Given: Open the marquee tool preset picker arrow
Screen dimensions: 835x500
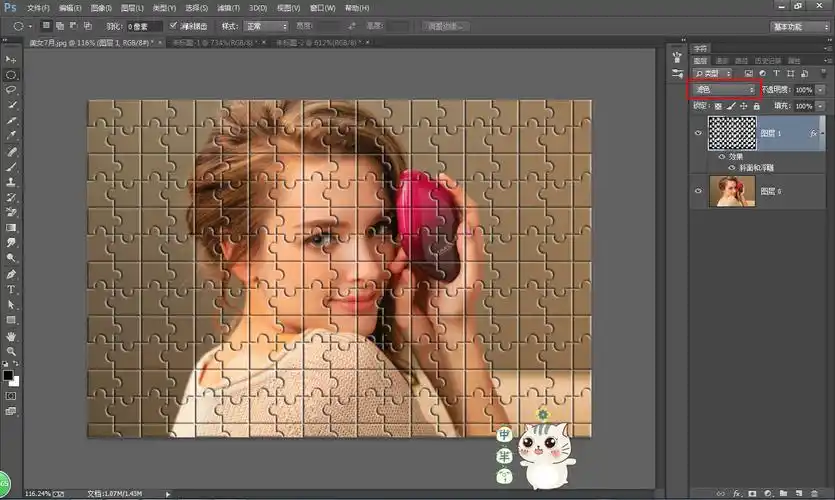Looking at the screenshot, I should click(30, 26).
